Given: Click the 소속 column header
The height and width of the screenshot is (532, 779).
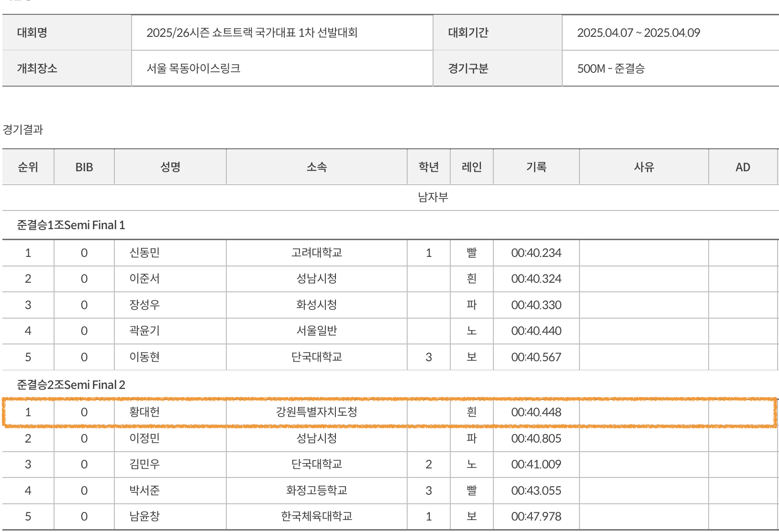Looking at the screenshot, I should [x=316, y=167].
